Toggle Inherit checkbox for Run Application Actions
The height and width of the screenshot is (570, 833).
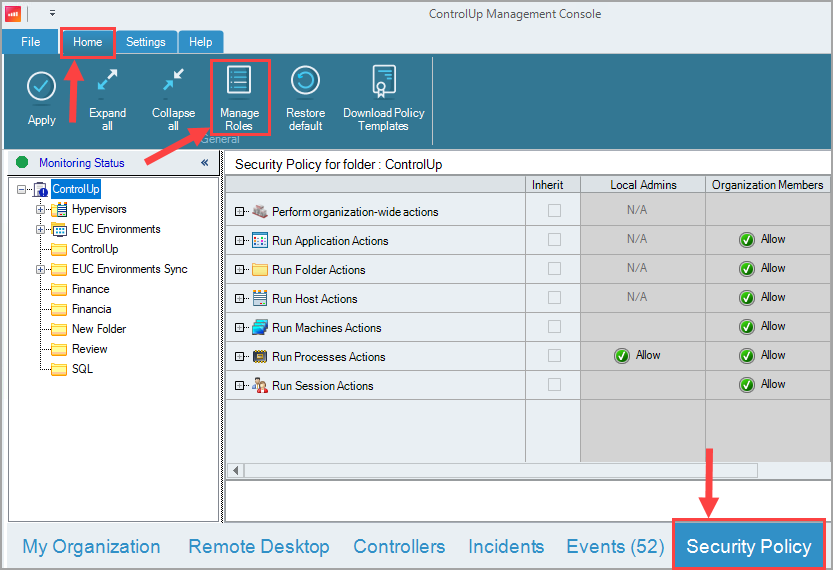[x=554, y=240]
